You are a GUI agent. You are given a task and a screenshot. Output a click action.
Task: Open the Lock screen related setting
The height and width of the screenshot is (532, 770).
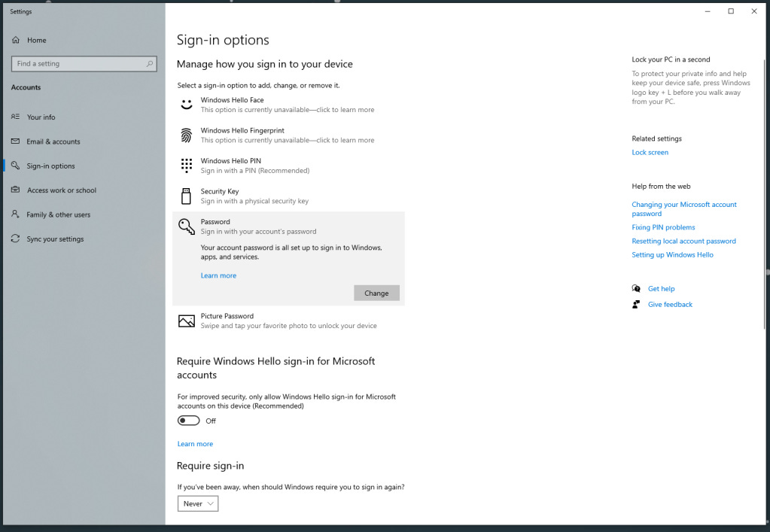tap(650, 152)
